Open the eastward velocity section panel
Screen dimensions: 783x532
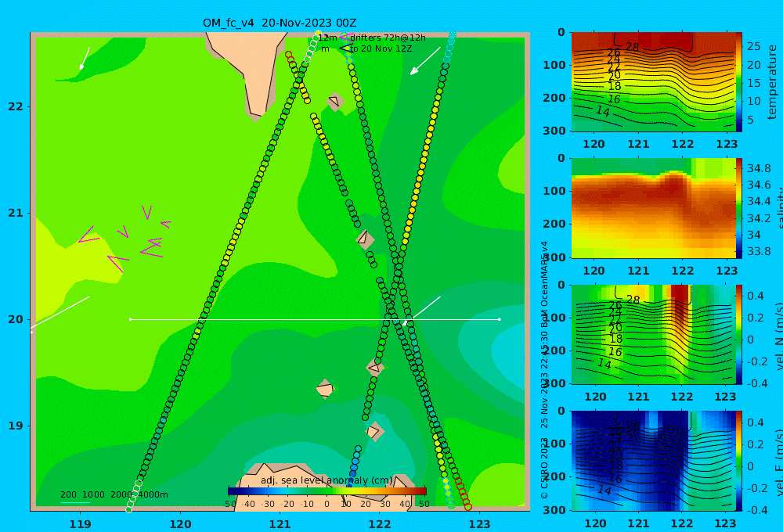654,461
